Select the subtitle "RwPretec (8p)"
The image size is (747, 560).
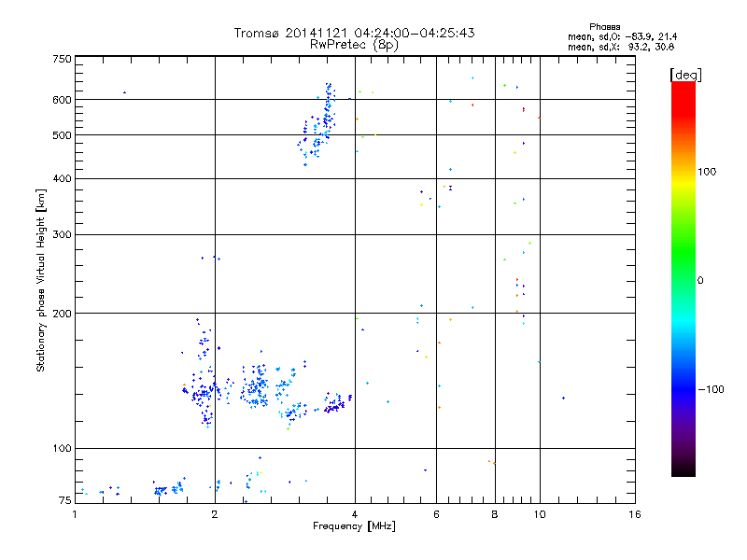pyautogui.click(x=354, y=45)
